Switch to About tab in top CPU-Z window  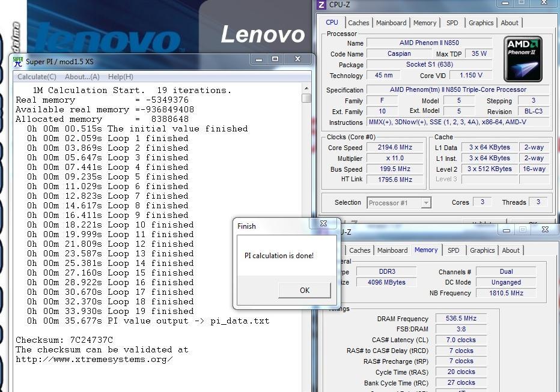510,23
